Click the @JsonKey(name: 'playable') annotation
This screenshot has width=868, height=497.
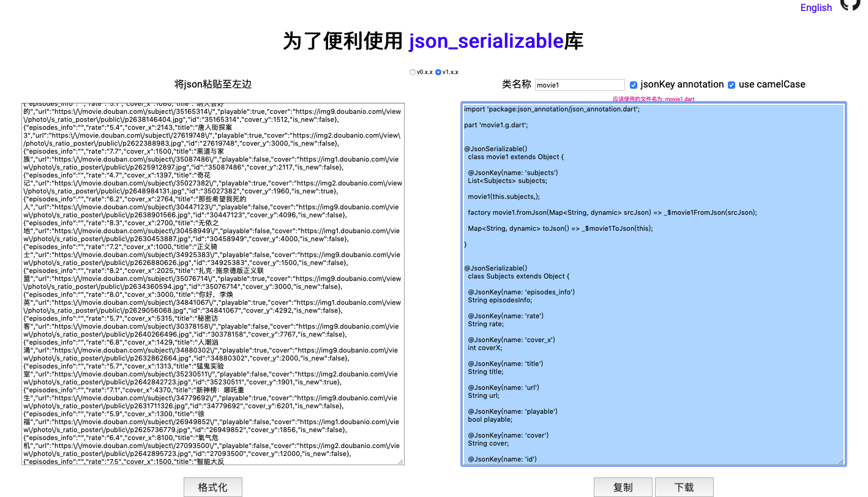(x=513, y=411)
